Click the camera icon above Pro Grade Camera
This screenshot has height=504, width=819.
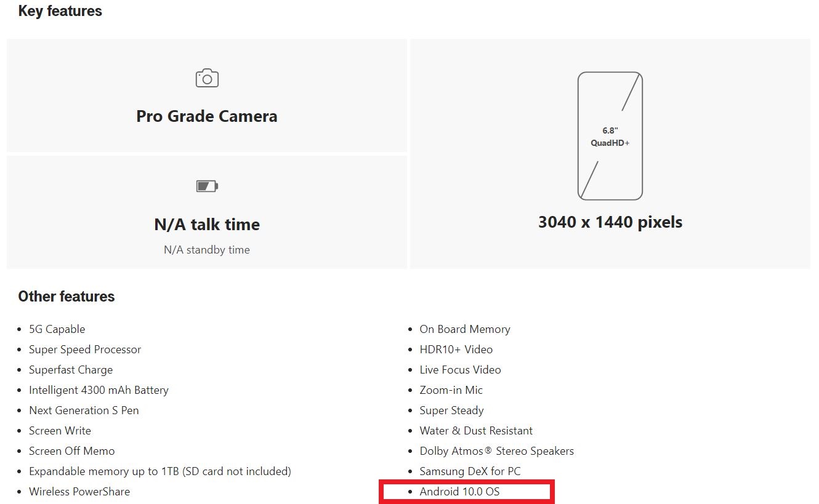coord(207,78)
